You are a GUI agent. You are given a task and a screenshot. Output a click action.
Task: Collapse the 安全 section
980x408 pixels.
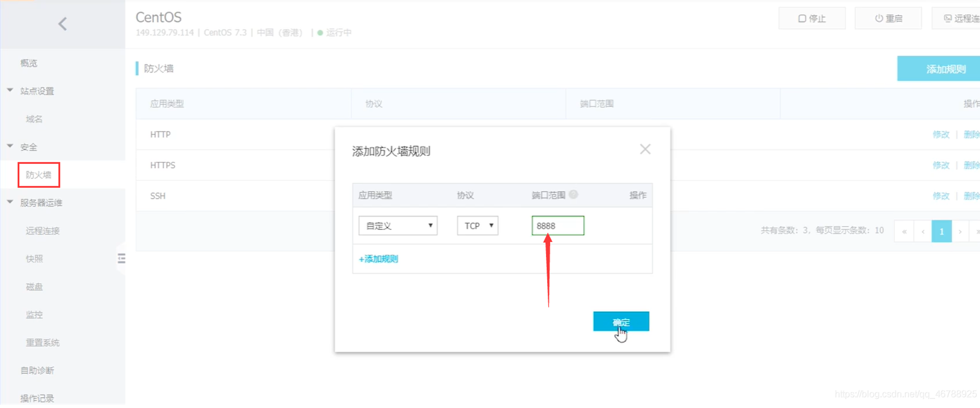pyautogui.click(x=10, y=146)
